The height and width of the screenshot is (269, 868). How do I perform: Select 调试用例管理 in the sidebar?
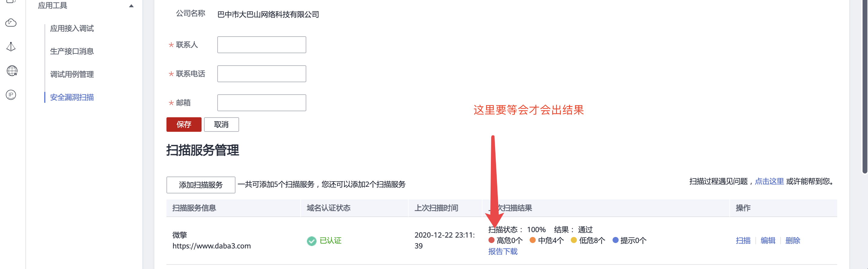tap(72, 74)
